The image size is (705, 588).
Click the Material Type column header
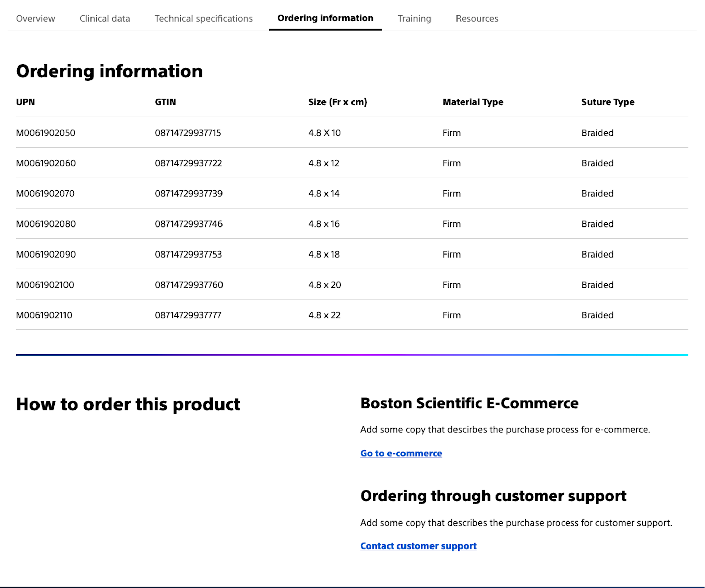pos(473,102)
